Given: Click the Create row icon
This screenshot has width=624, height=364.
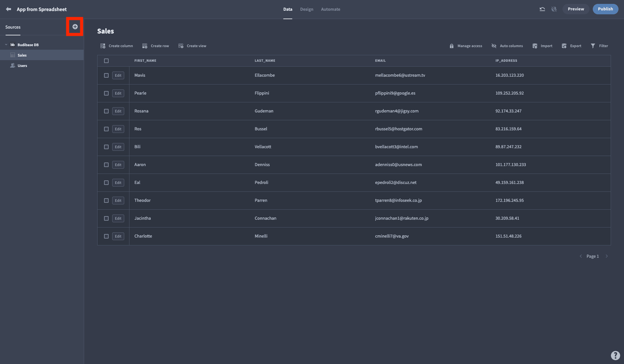Looking at the screenshot, I should point(145,46).
